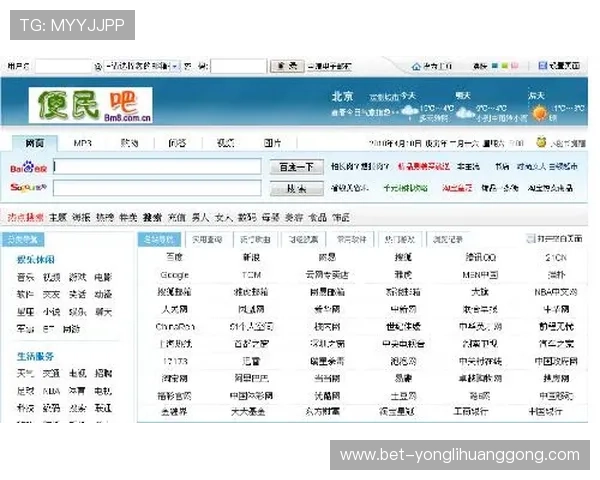600x480 pixels.
Task: Open the ChinaRen link
Action: pos(175,327)
